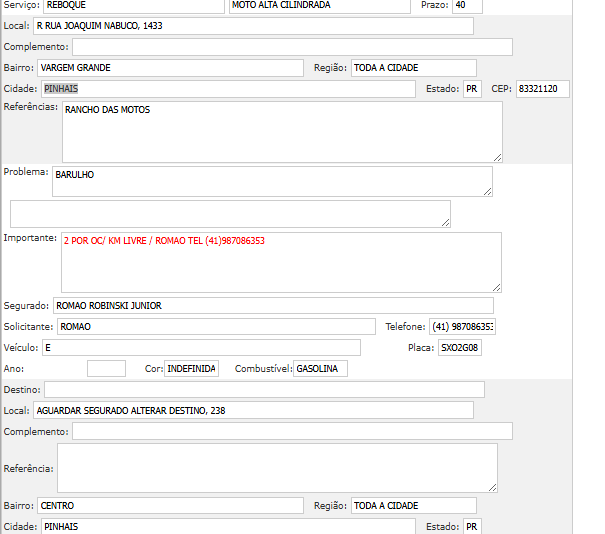Focus the Cor field showing INDEFINIDA
This screenshot has height=534, width=605.
pyautogui.click(x=191, y=369)
